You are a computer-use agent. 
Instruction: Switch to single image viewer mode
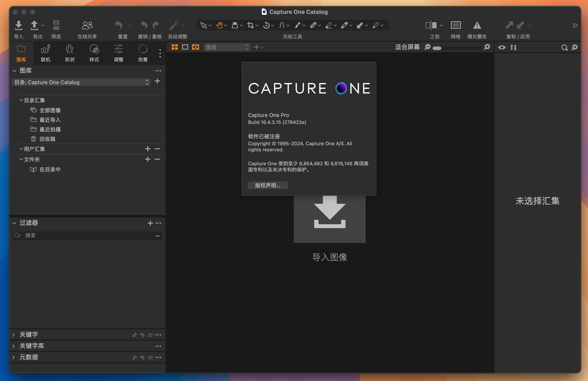click(x=185, y=47)
